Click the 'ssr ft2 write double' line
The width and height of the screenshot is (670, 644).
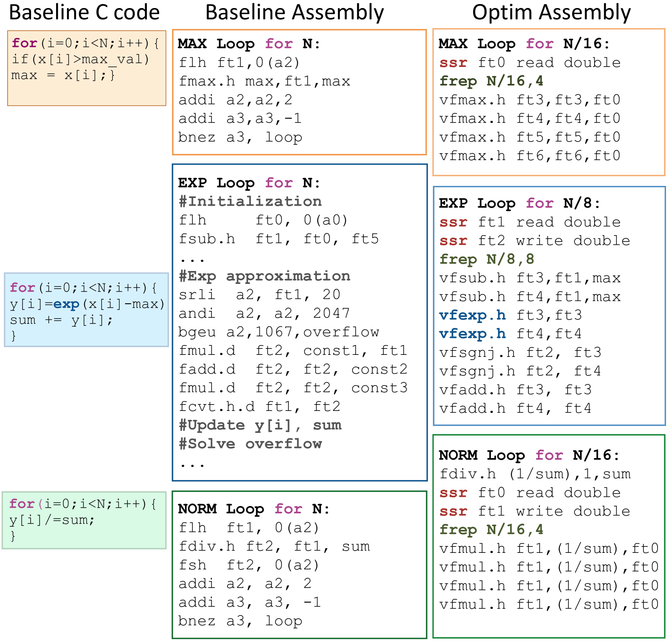pyautogui.click(x=534, y=241)
